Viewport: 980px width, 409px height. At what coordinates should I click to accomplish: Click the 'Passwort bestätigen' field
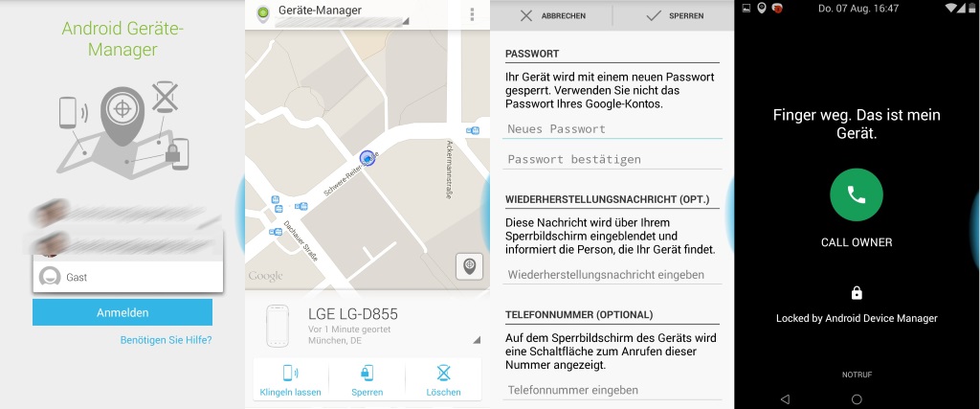[x=612, y=159]
